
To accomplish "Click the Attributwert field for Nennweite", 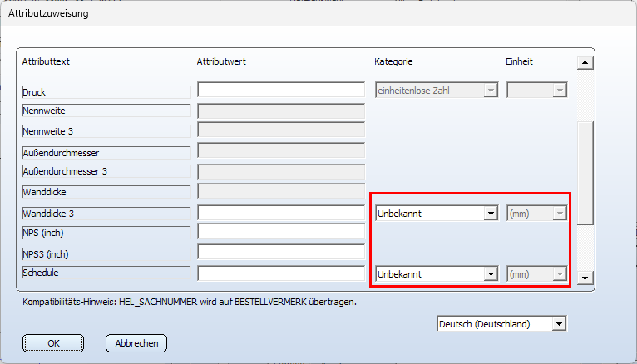I will tap(281, 111).
